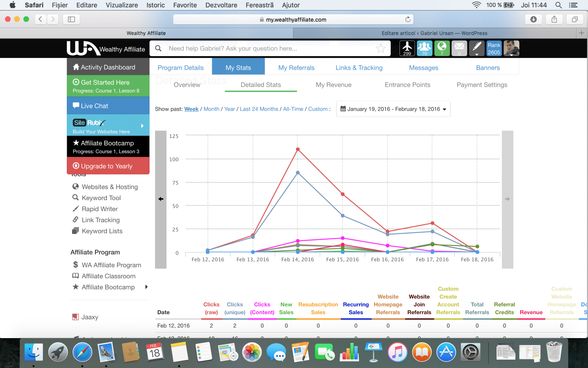
Task: View the Entrance Points sub-tab
Action: [x=407, y=85]
